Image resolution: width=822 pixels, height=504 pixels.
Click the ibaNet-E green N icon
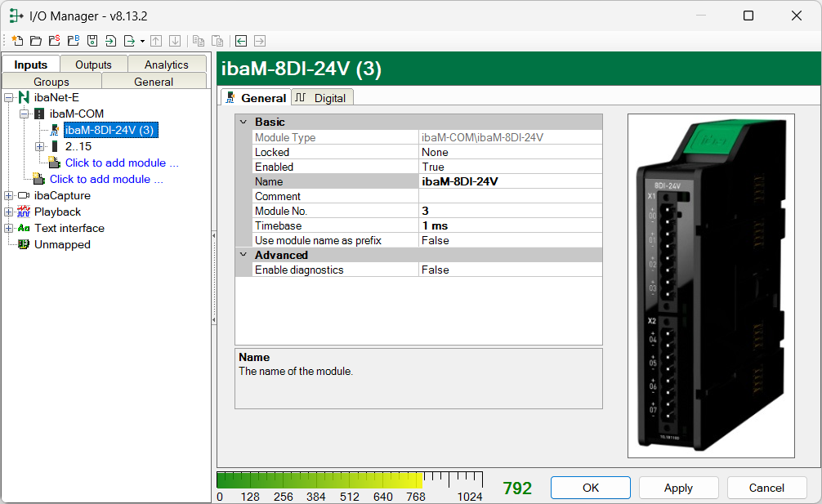coord(24,97)
